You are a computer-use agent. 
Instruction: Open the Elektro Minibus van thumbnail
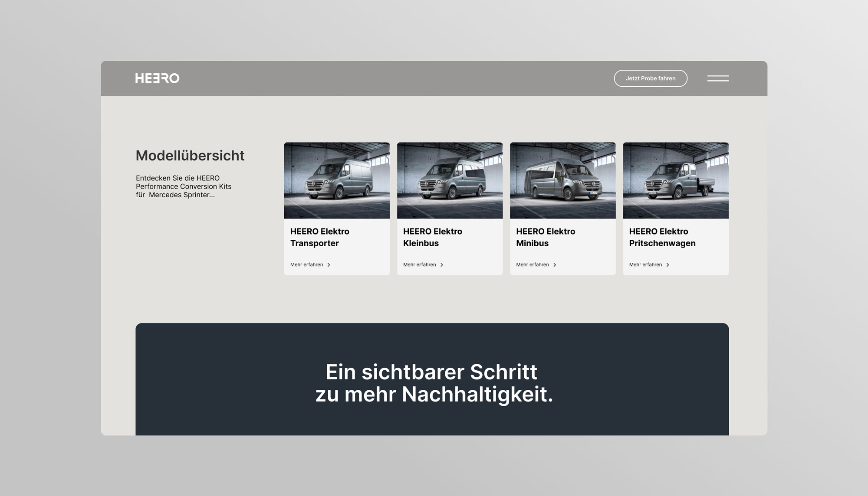(x=563, y=180)
